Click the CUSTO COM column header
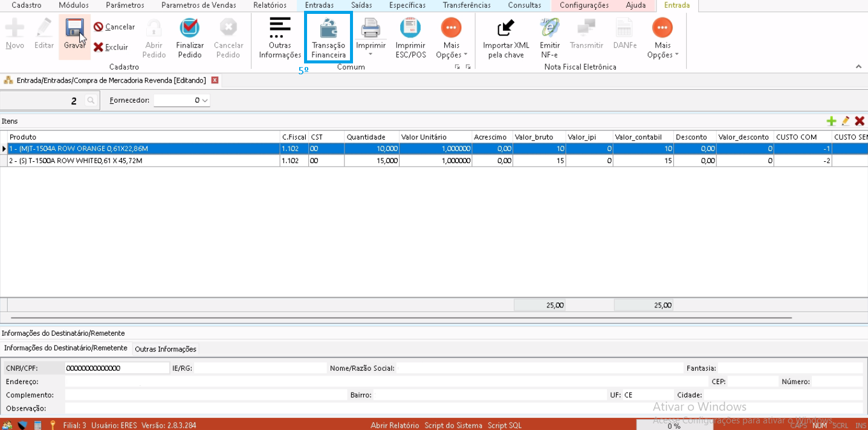Viewport: 868px width, 430px height. 803,137
